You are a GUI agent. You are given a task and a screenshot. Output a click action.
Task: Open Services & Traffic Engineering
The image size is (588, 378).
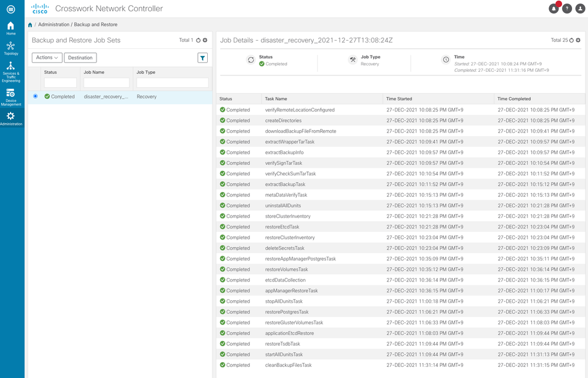tap(11, 72)
